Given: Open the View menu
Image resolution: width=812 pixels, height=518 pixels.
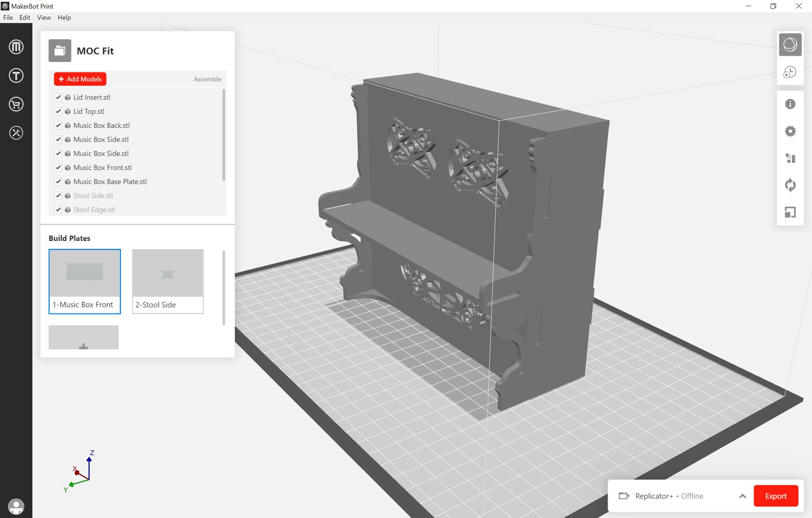Looking at the screenshot, I should point(44,18).
